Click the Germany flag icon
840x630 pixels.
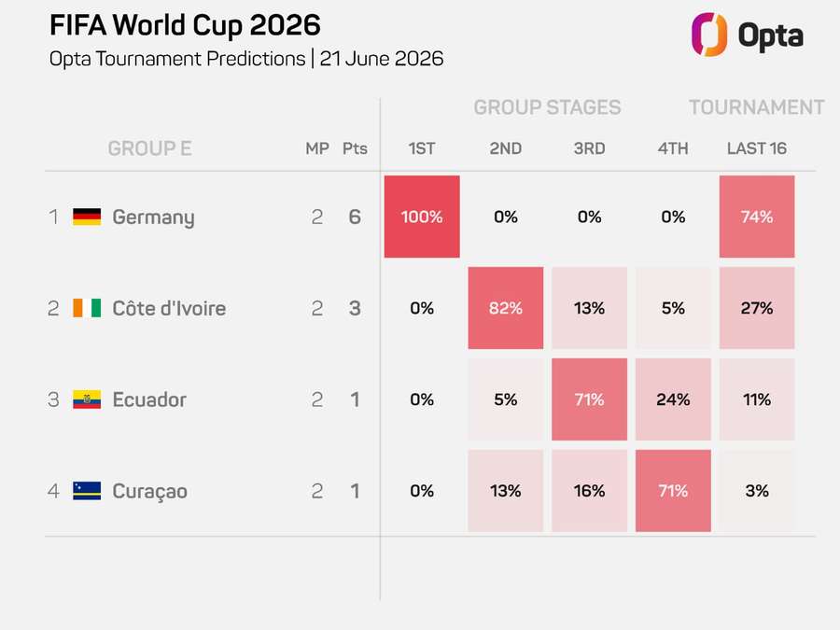pos(87,217)
